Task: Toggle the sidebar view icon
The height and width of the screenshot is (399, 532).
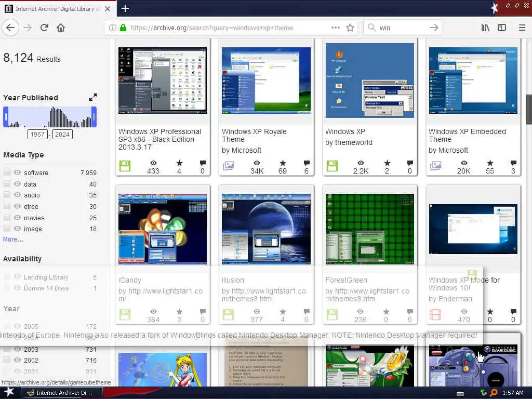Action: pos(502,28)
